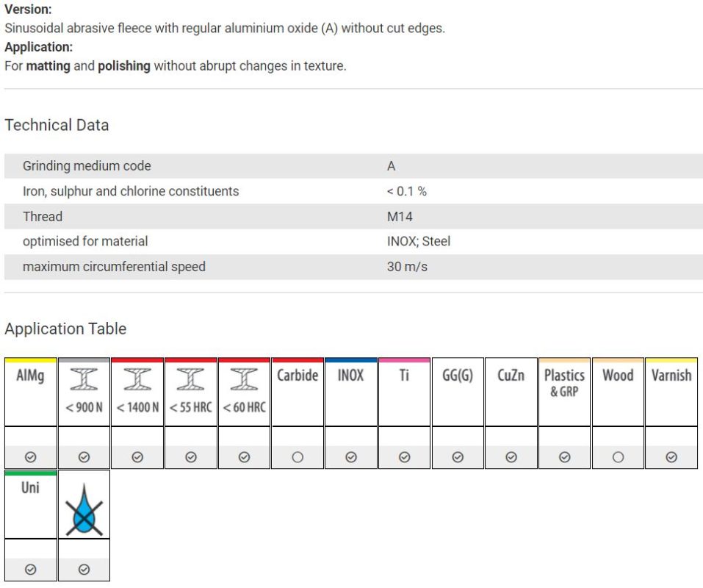Click the pink bar above Ti
703x588 pixels.
pos(405,359)
